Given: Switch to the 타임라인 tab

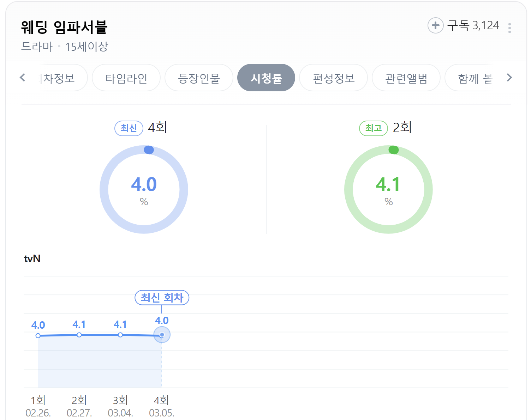Looking at the screenshot, I should [x=126, y=78].
